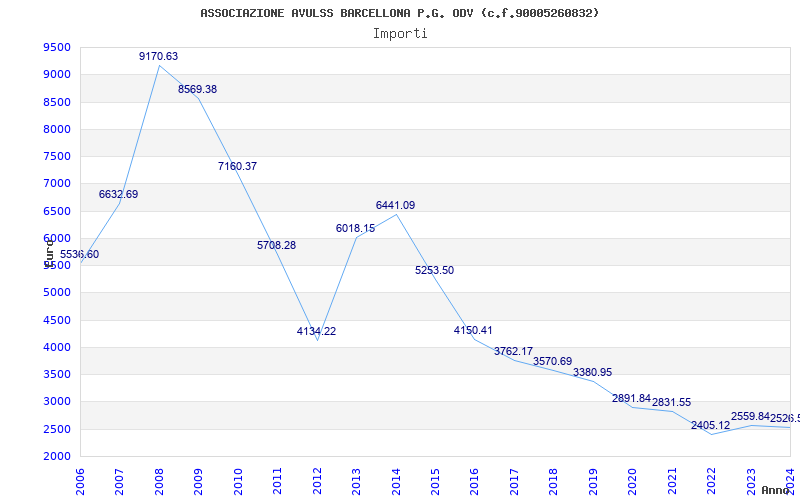
Task: Click the 2022 x-axis year label
Action: [x=711, y=482]
